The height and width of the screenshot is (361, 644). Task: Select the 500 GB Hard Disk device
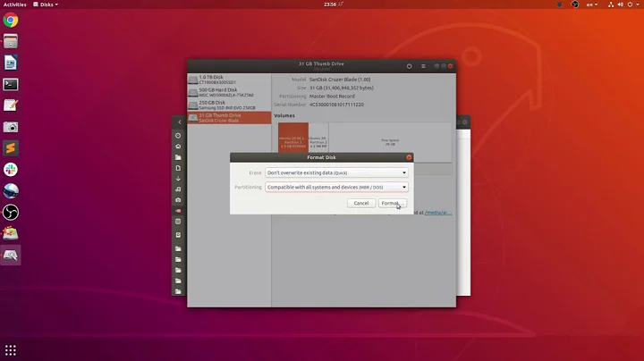click(229, 92)
